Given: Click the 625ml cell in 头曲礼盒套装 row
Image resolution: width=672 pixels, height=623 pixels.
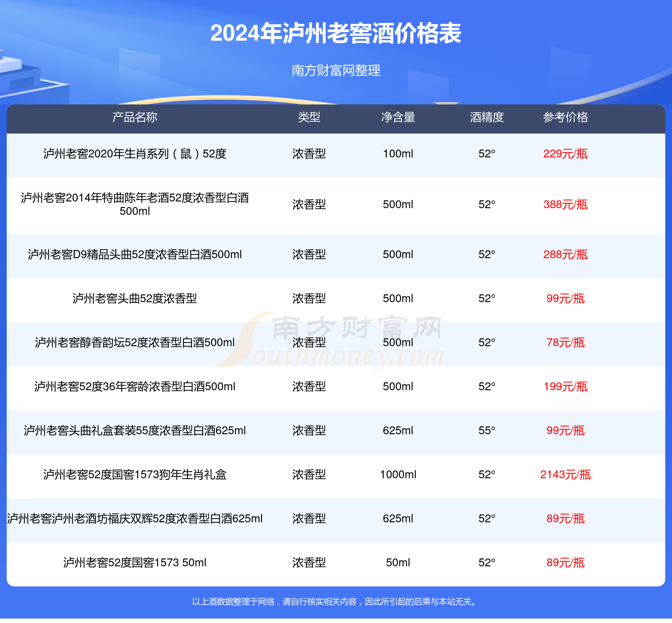Looking at the screenshot, I should pos(398,431).
